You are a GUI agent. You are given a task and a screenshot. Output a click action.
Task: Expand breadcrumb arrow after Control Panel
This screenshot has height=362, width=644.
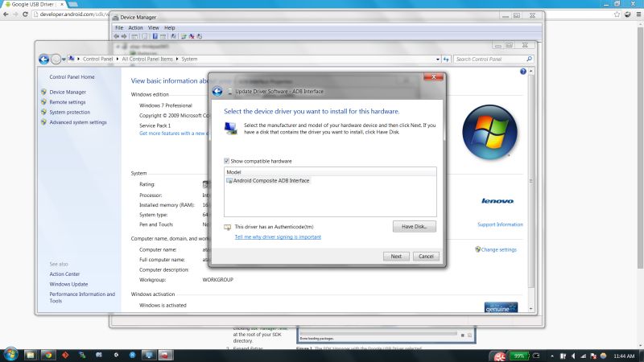coord(117,59)
